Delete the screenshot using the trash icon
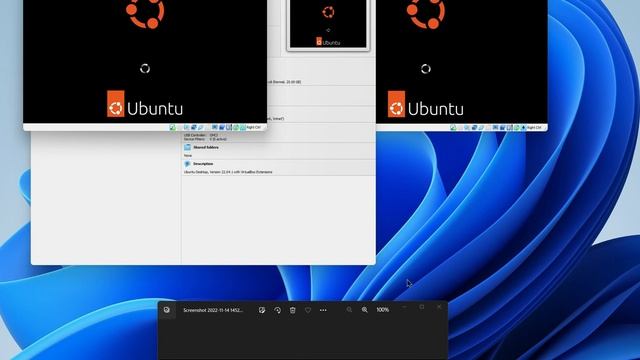This screenshot has height=360, width=640. pos(293,310)
